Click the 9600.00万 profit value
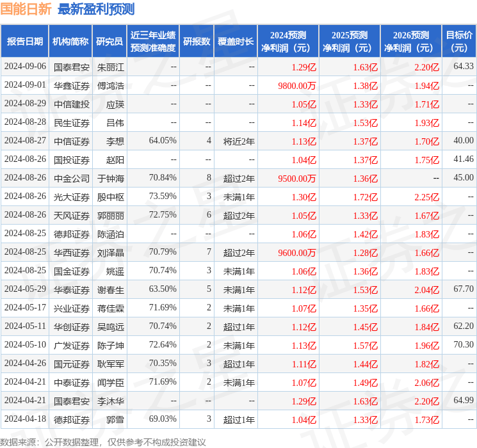Image resolution: width=477 pixels, height=448 pixels. (297, 253)
